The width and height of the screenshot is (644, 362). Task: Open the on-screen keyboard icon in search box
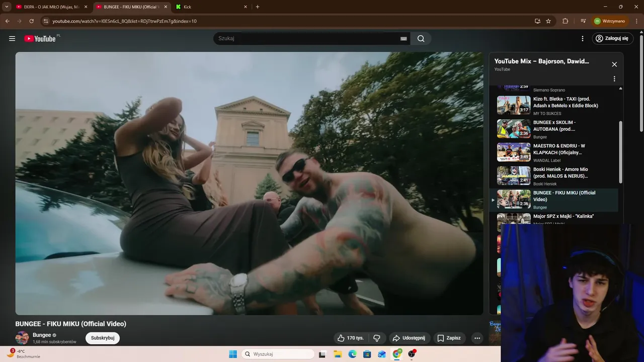[404, 39]
